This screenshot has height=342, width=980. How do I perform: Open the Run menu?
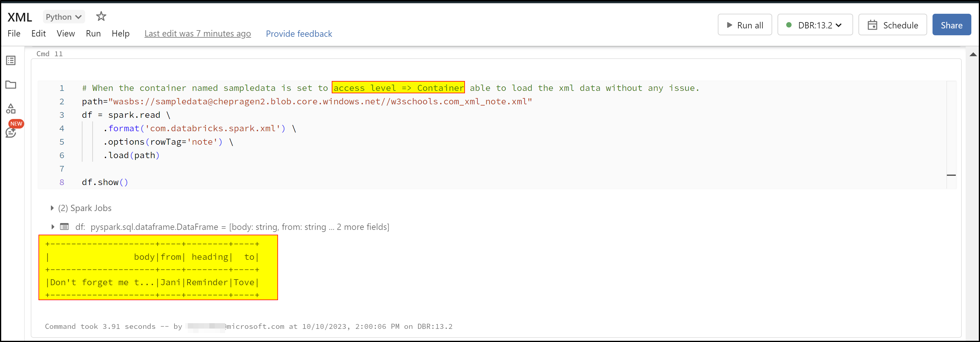[x=93, y=33]
